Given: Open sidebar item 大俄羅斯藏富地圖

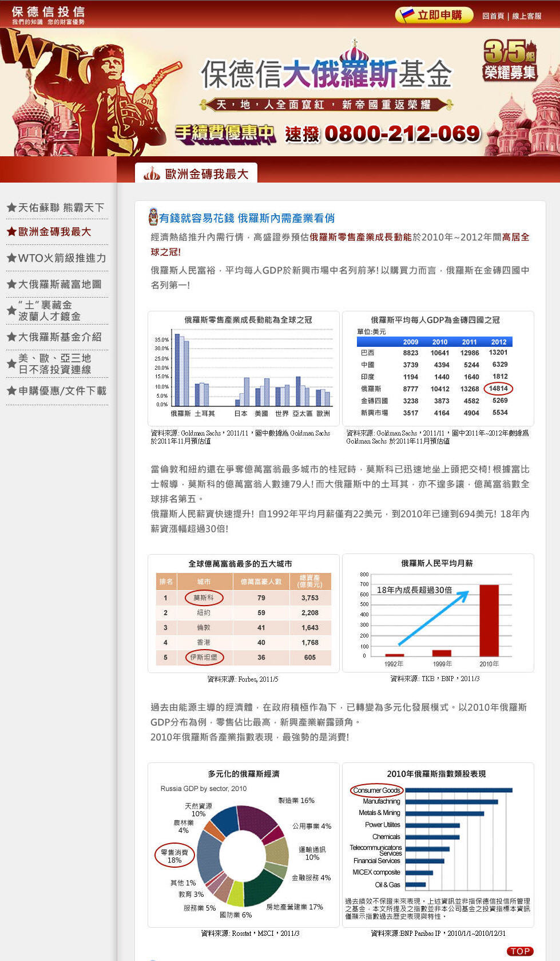Looking at the screenshot, I should 60,284.
